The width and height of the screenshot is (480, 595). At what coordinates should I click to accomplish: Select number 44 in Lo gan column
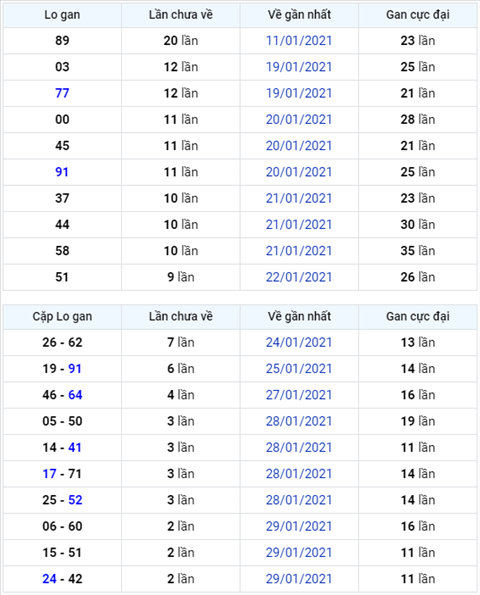(62, 224)
